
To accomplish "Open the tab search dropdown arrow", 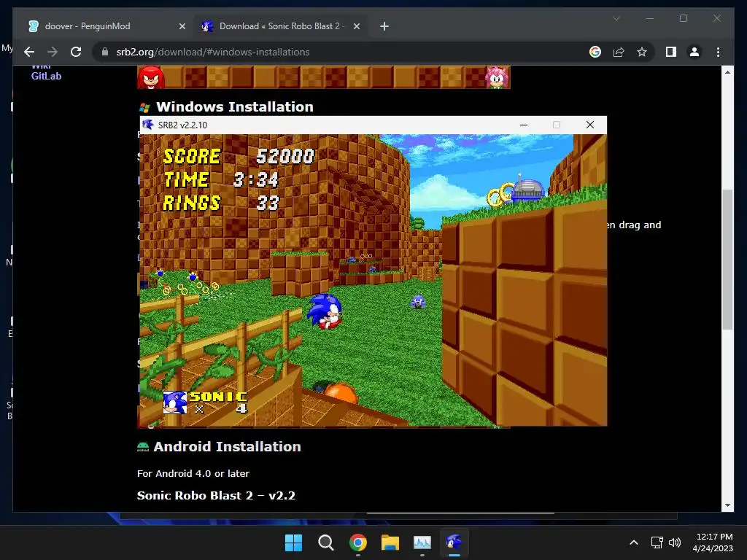I will point(616,18).
